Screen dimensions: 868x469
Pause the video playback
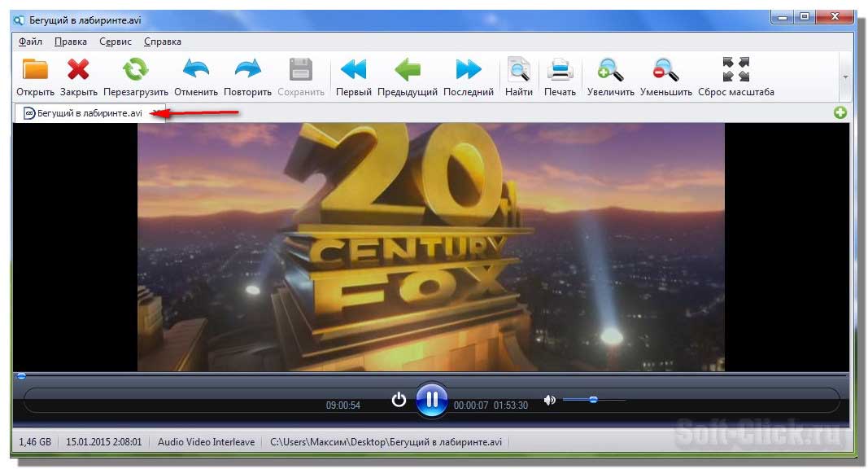[x=432, y=400]
